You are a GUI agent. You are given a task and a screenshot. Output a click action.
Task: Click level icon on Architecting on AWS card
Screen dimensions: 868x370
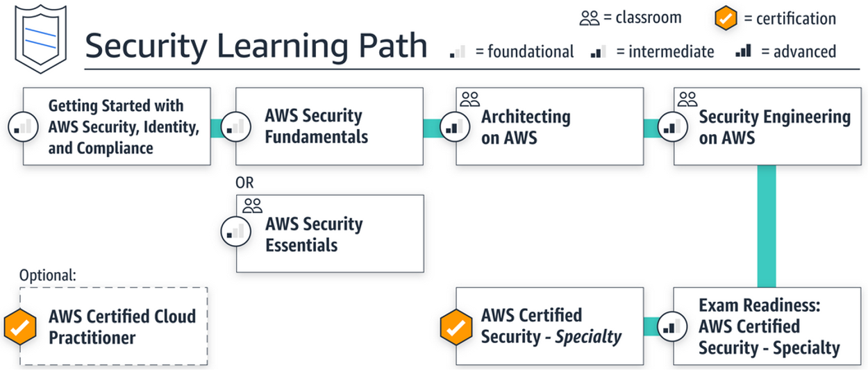[453, 127]
